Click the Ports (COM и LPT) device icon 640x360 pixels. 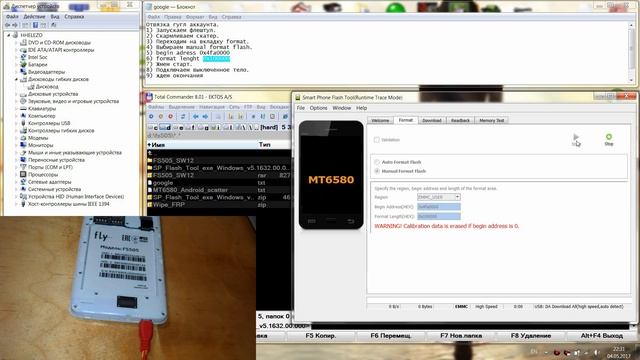point(23,167)
